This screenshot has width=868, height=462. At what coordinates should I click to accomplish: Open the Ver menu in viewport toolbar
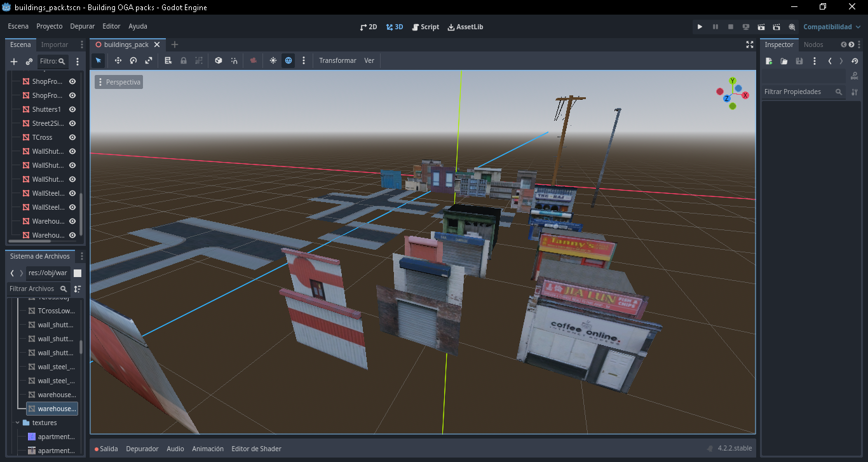click(369, 60)
